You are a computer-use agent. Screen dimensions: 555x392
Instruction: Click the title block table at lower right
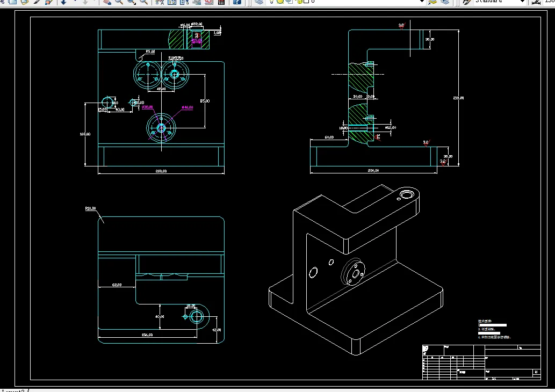481,362
